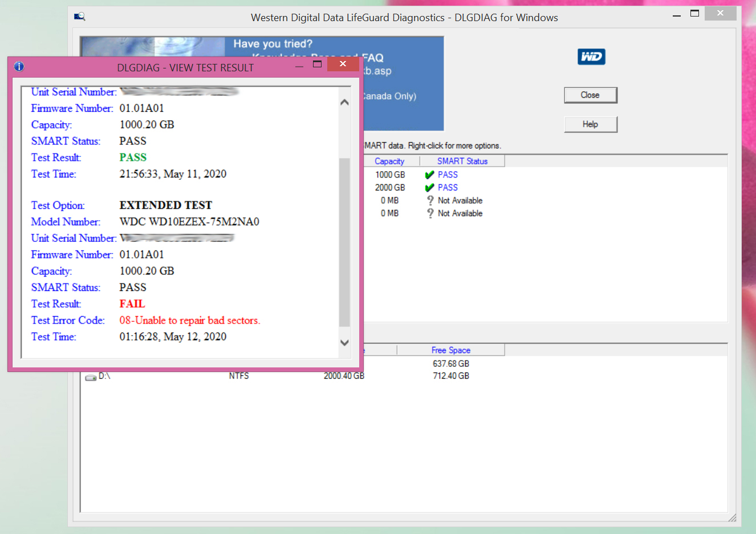Click test time 21:56:33, May 11, 2020
The width and height of the screenshot is (756, 534).
[x=173, y=174]
